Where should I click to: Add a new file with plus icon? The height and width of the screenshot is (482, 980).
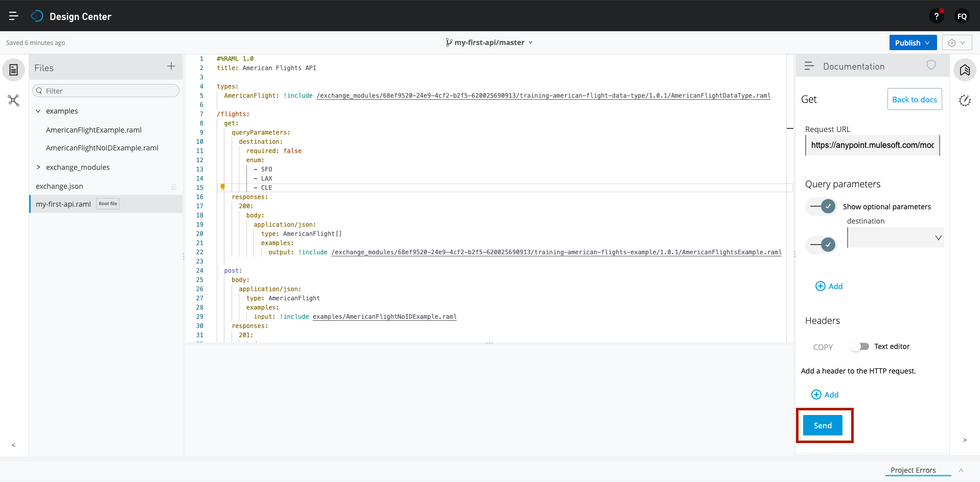tap(171, 66)
